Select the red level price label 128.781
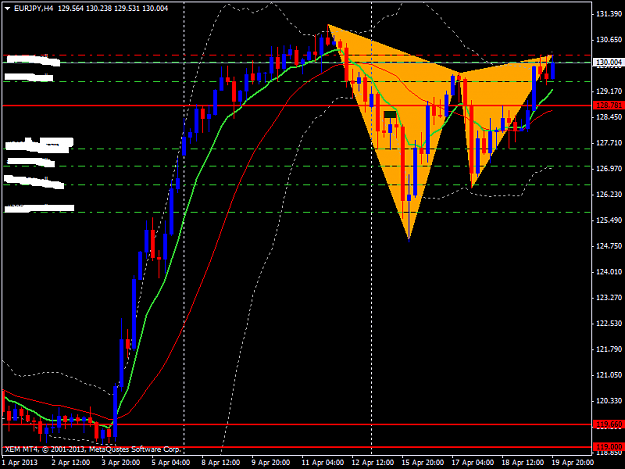Image resolution: width=625 pixels, height=469 pixels. coord(608,105)
